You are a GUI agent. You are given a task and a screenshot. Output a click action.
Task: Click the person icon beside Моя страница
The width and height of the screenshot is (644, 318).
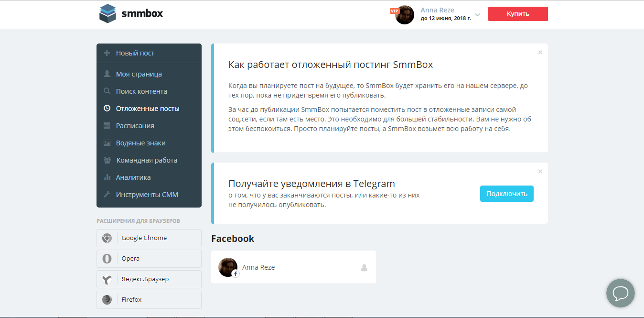point(107,74)
